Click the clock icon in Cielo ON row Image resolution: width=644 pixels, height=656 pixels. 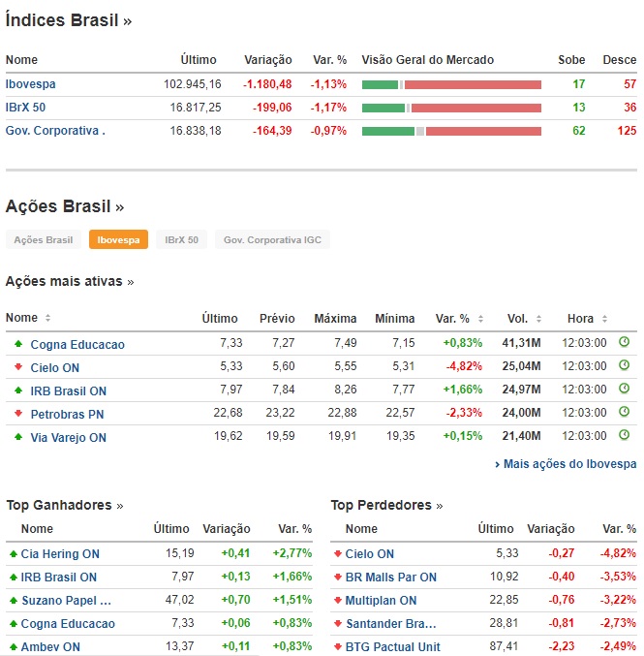click(x=624, y=365)
